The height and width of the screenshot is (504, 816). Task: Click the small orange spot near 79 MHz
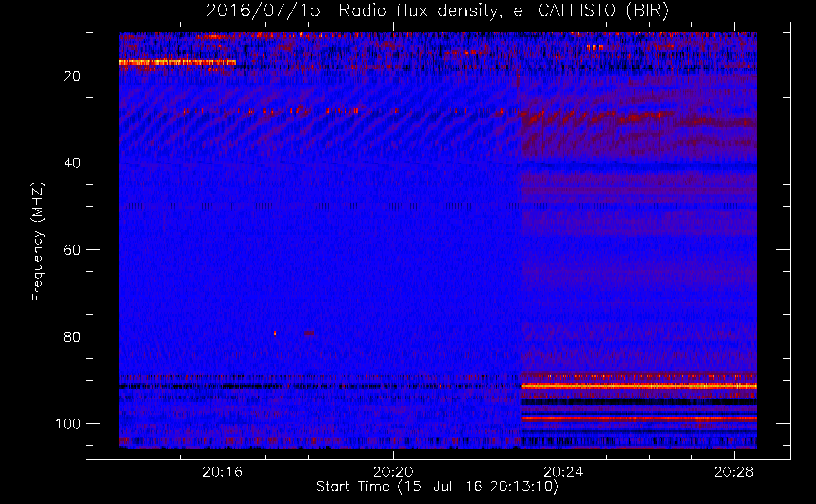(275, 333)
